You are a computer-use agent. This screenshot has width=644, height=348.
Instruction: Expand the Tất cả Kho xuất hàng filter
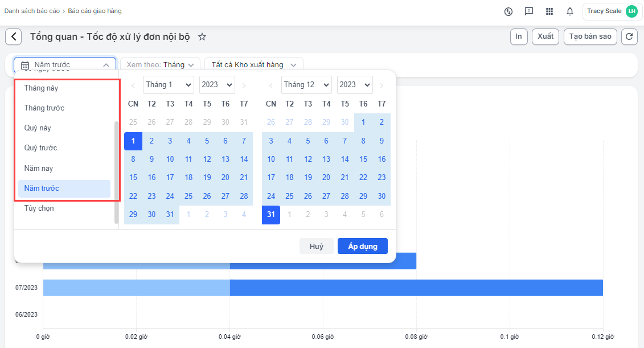[253, 65]
